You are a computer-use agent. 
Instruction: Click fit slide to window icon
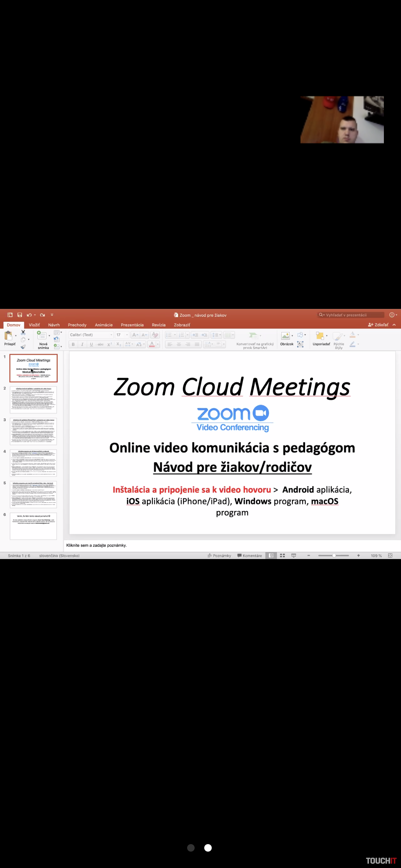coord(390,556)
